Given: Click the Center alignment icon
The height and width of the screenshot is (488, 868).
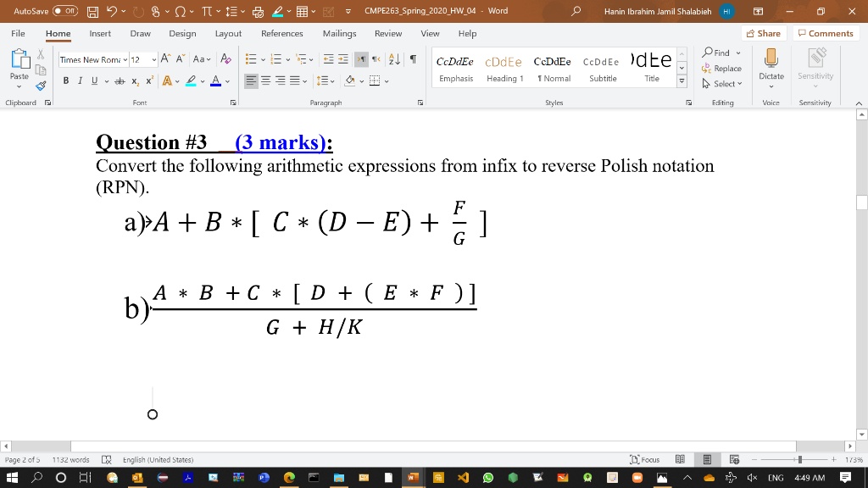Looking at the screenshot, I should [x=266, y=81].
